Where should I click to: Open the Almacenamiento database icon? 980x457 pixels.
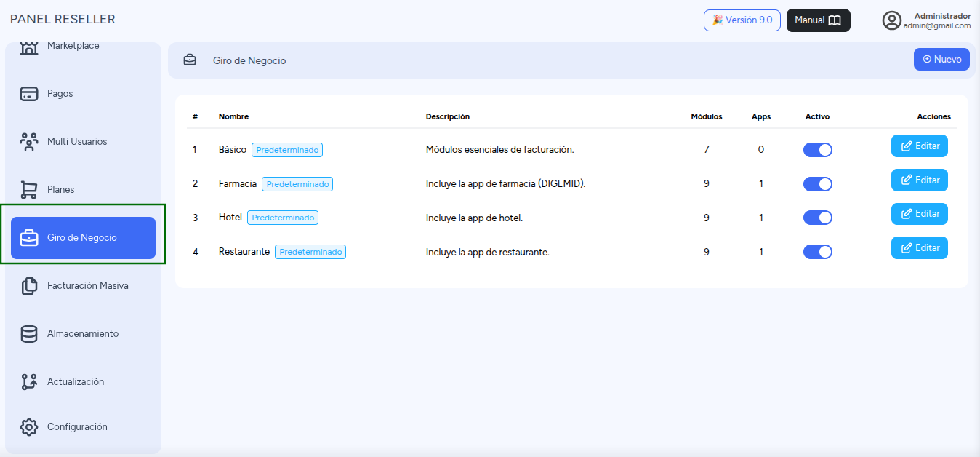tap(28, 334)
